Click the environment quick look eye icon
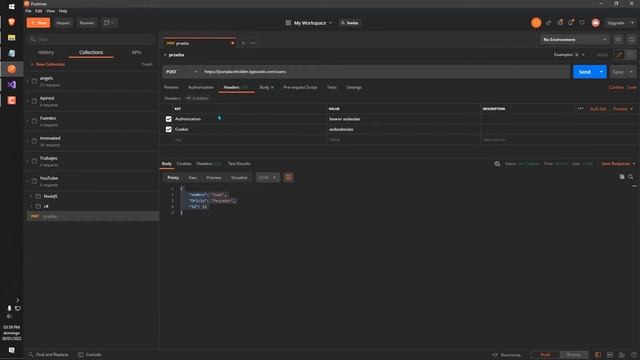 (618, 39)
